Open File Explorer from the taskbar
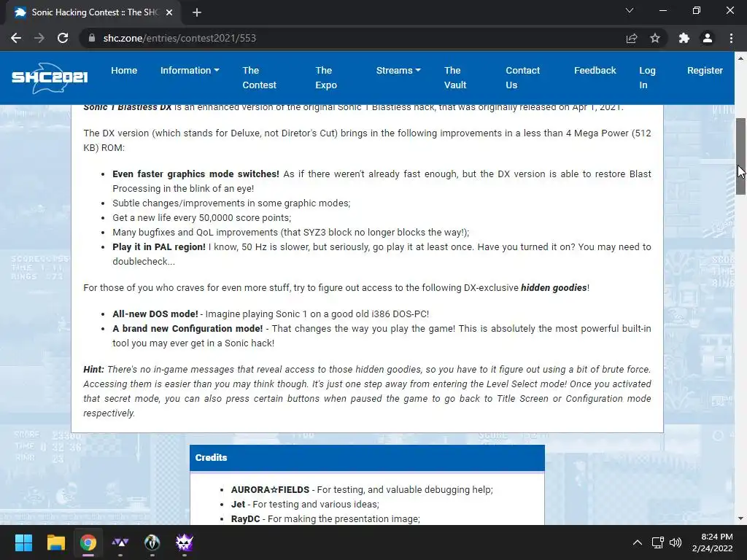The height and width of the screenshot is (560, 747). [55, 542]
